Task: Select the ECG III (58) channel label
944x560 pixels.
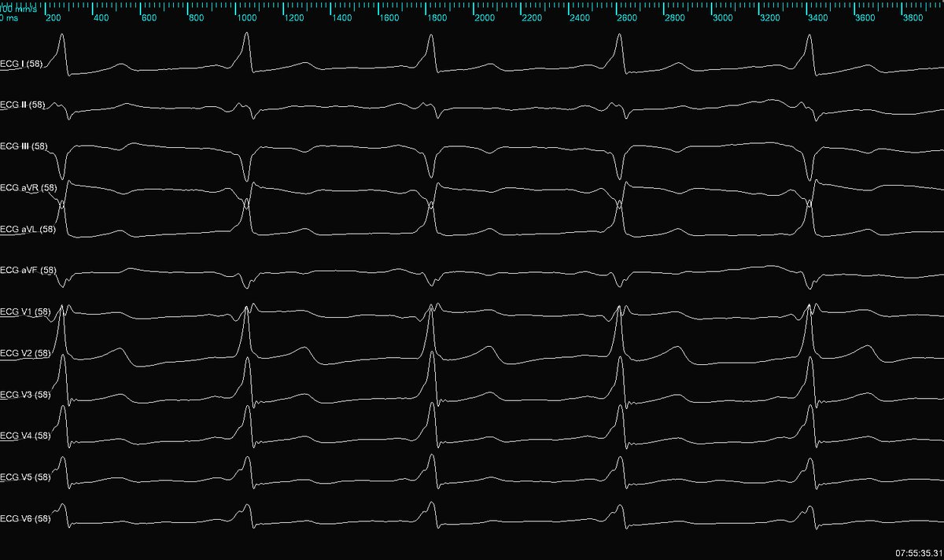Action: (24, 146)
